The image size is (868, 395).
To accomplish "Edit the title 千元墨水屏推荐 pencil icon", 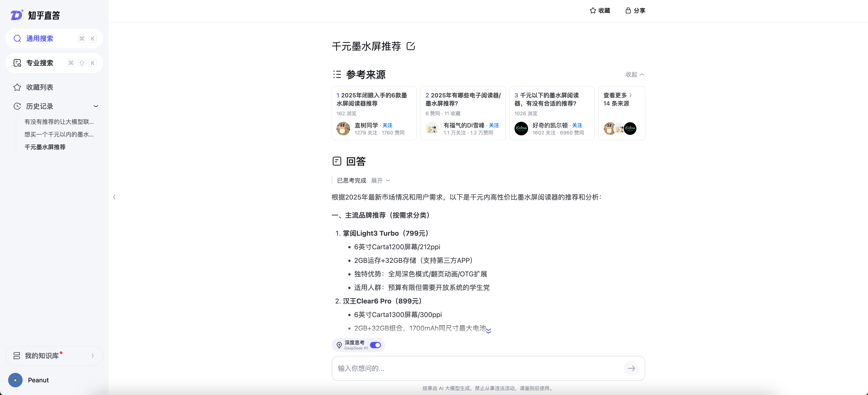I will click(x=411, y=46).
